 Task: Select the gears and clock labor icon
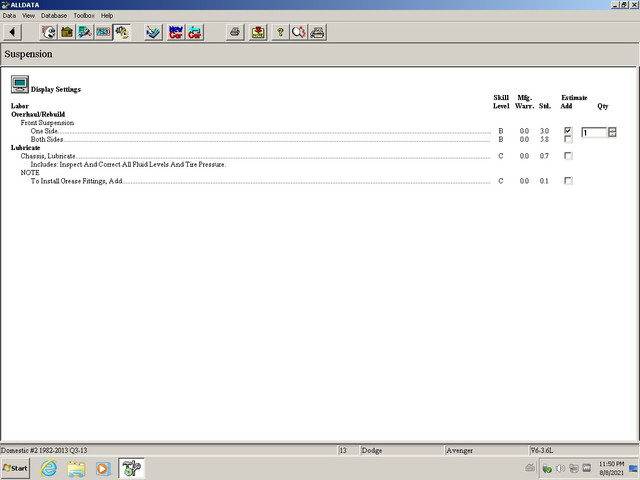pyautogui.click(x=122, y=32)
